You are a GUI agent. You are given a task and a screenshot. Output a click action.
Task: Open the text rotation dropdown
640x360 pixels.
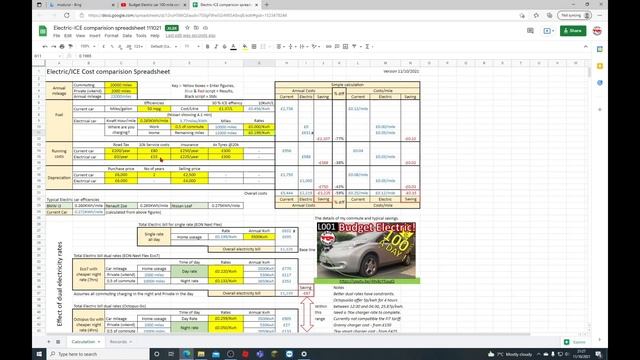[x=315, y=47]
